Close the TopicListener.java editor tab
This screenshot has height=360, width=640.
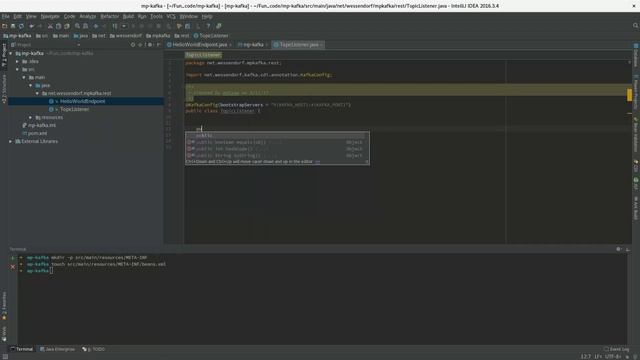tap(321, 45)
